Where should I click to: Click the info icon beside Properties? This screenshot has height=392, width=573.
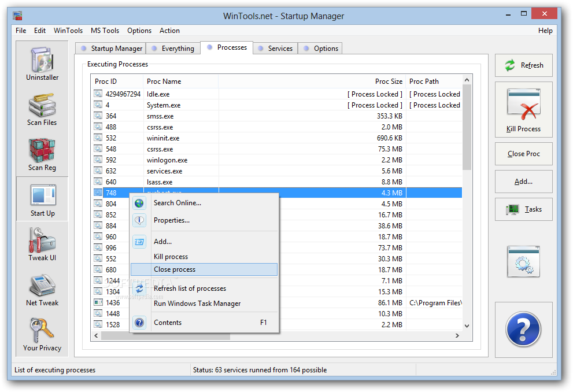[x=139, y=220]
